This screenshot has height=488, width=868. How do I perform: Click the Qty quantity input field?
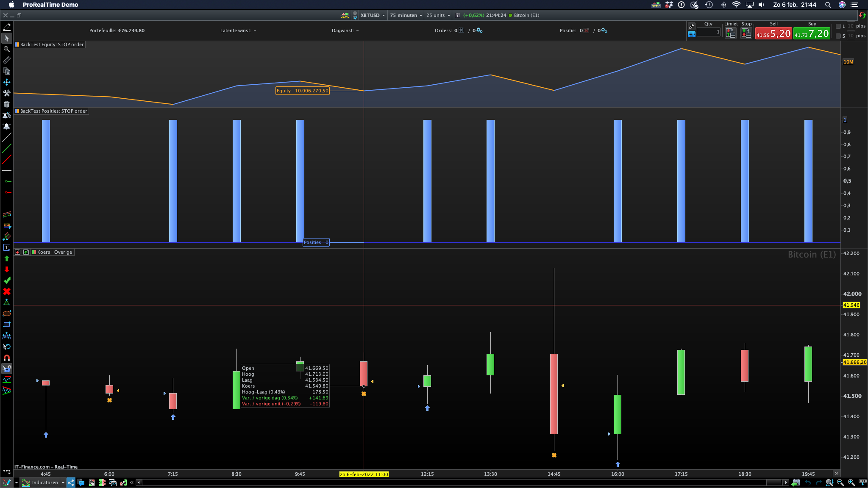pyautogui.click(x=708, y=32)
